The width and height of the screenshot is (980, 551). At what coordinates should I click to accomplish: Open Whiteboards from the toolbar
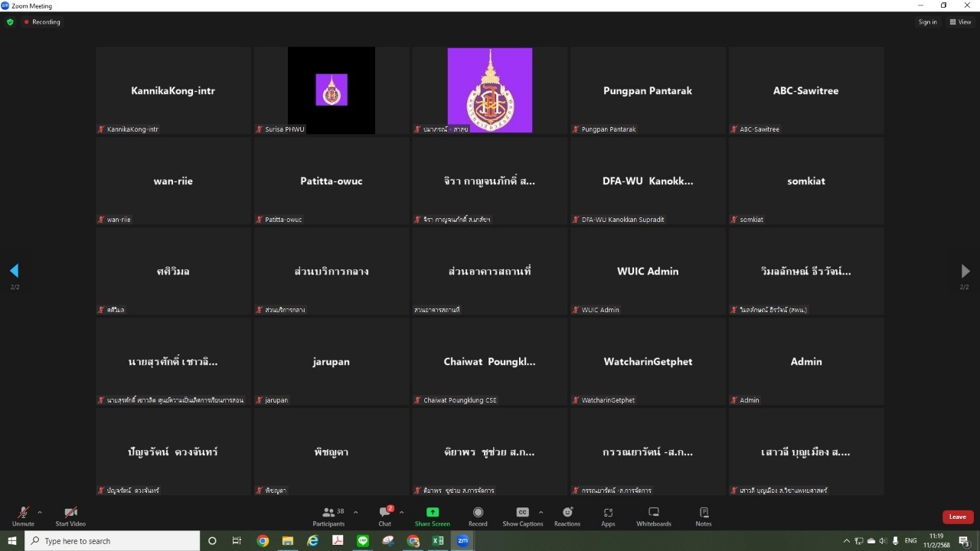click(x=653, y=516)
